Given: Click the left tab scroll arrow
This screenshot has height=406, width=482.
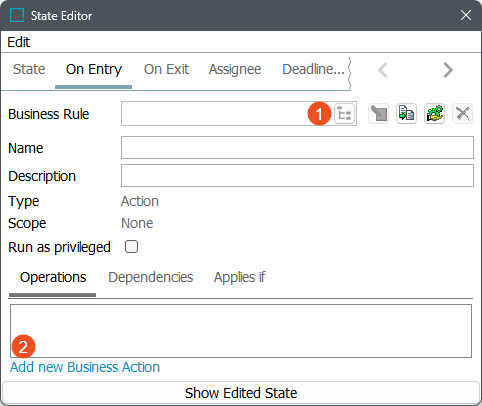Looking at the screenshot, I should 383,70.
